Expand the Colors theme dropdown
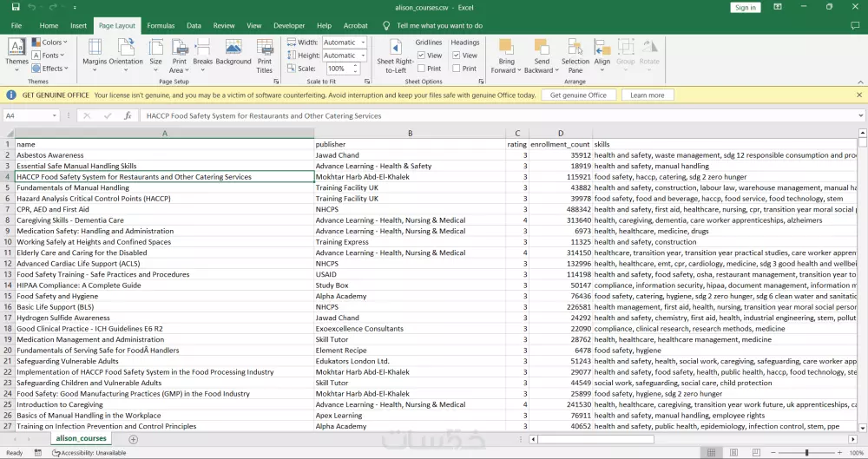The height and width of the screenshot is (459, 868). click(x=51, y=43)
